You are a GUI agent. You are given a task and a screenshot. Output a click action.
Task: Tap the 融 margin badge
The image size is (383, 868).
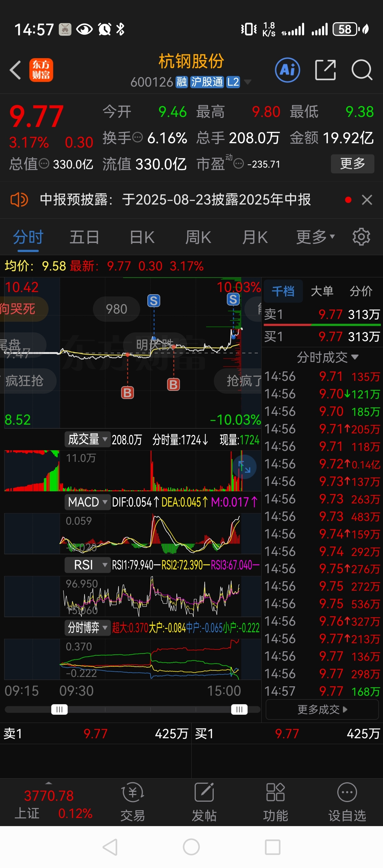click(x=182, y=82)
